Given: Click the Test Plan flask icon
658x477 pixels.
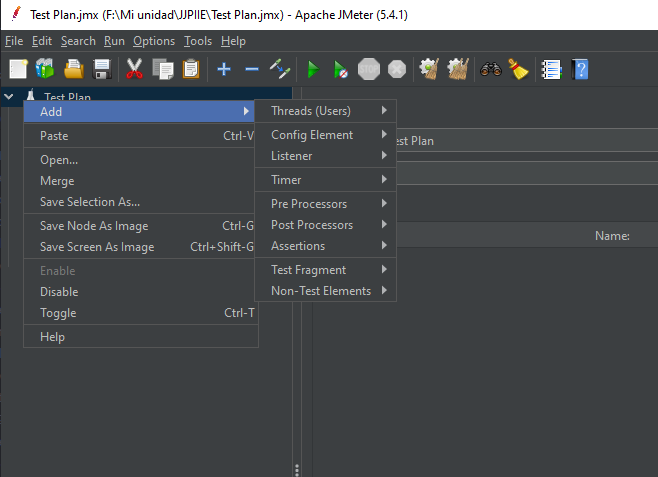Looking at the screenshot, I should point(30,95).
